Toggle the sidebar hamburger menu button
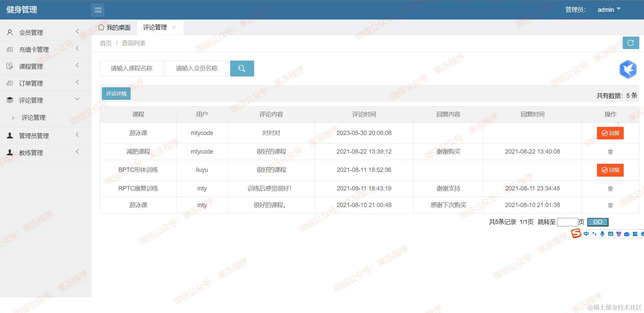644x313 pixels. click(98, 10)
